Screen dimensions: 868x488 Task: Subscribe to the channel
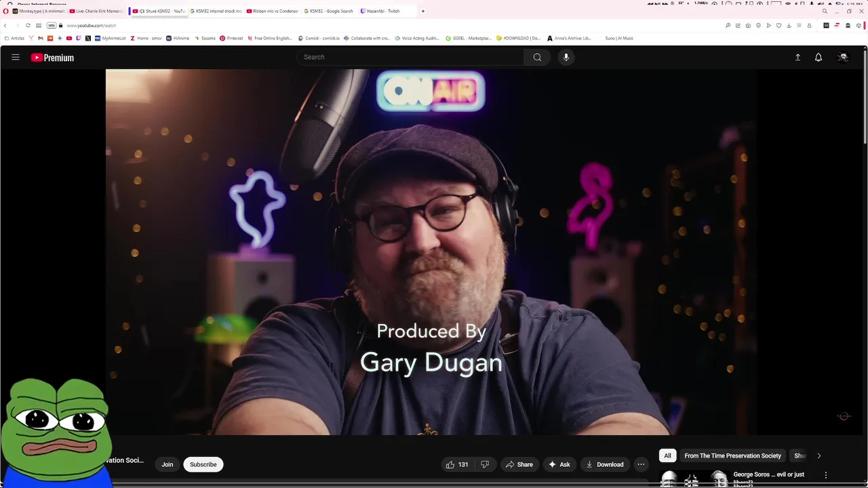(203, 464)
